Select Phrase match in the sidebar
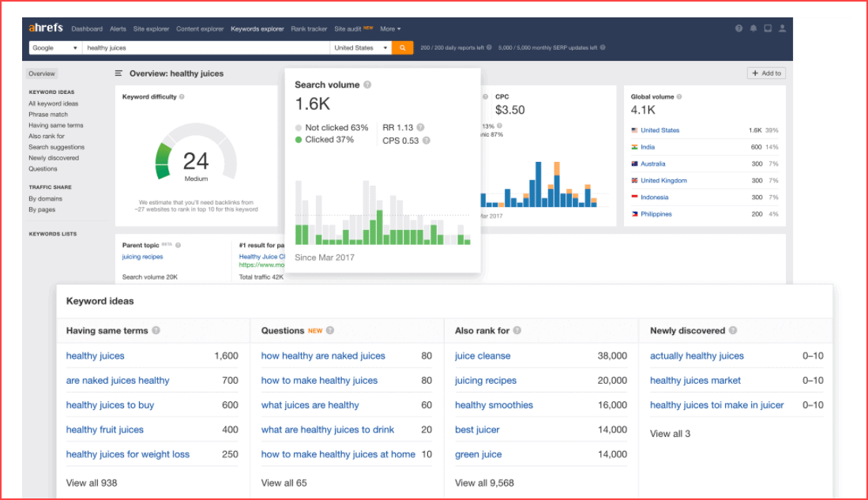The width and height of the screenshot is (868, 500). 48,115
